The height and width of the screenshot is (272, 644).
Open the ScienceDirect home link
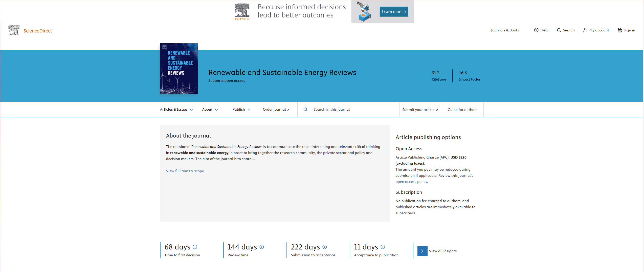(38, 31)
